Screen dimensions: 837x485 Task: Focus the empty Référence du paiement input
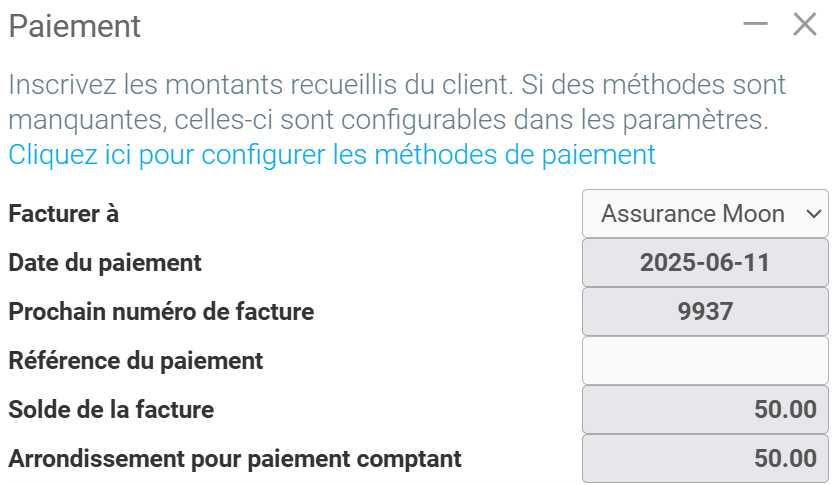point(704,360)
